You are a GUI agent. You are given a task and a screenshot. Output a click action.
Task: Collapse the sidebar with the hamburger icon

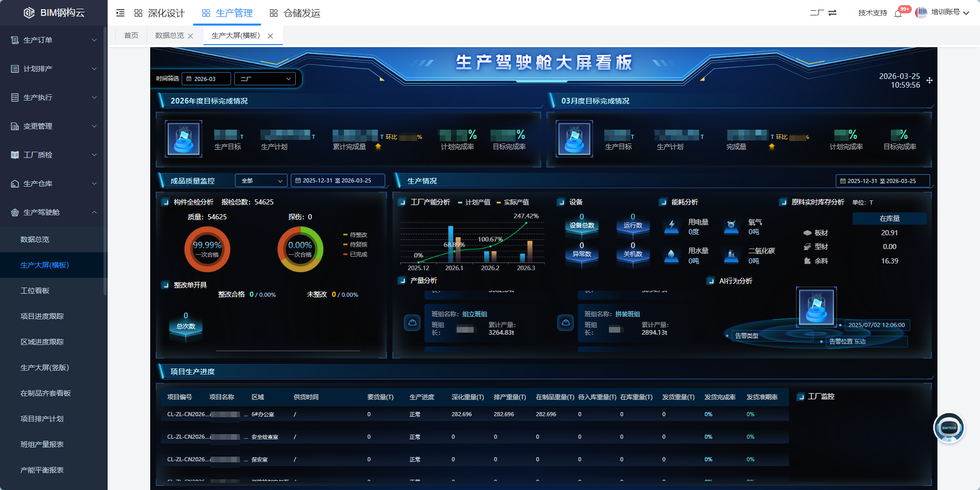pos(120,13)
